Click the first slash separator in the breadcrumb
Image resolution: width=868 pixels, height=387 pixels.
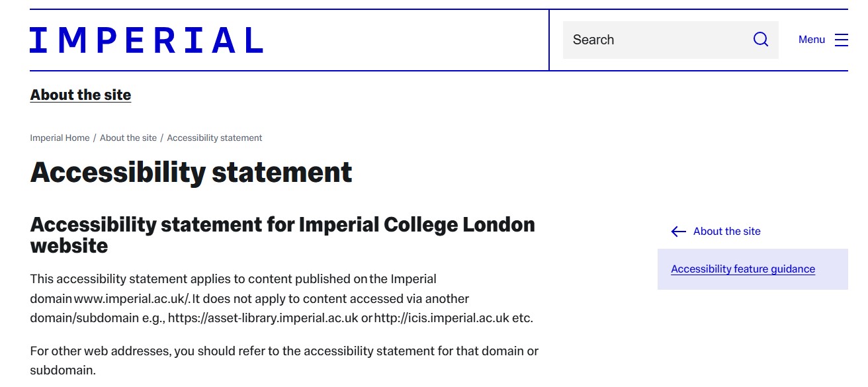pyautogui.click(x=95, y=138)
